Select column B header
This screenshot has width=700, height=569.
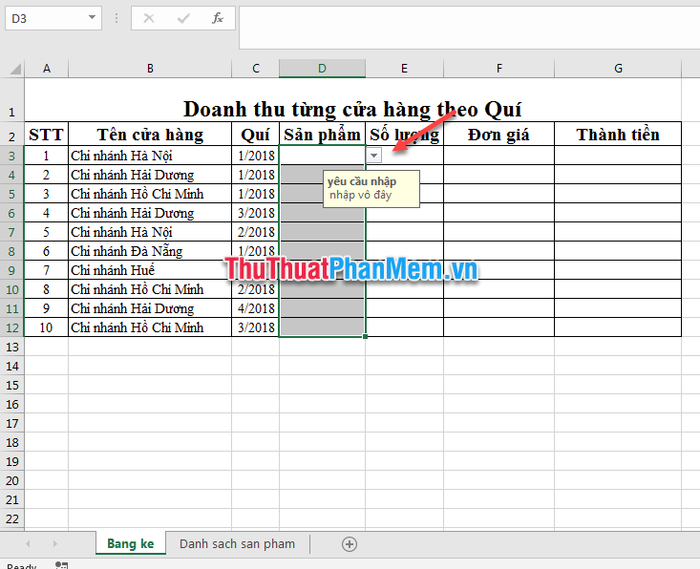point(150,68)
